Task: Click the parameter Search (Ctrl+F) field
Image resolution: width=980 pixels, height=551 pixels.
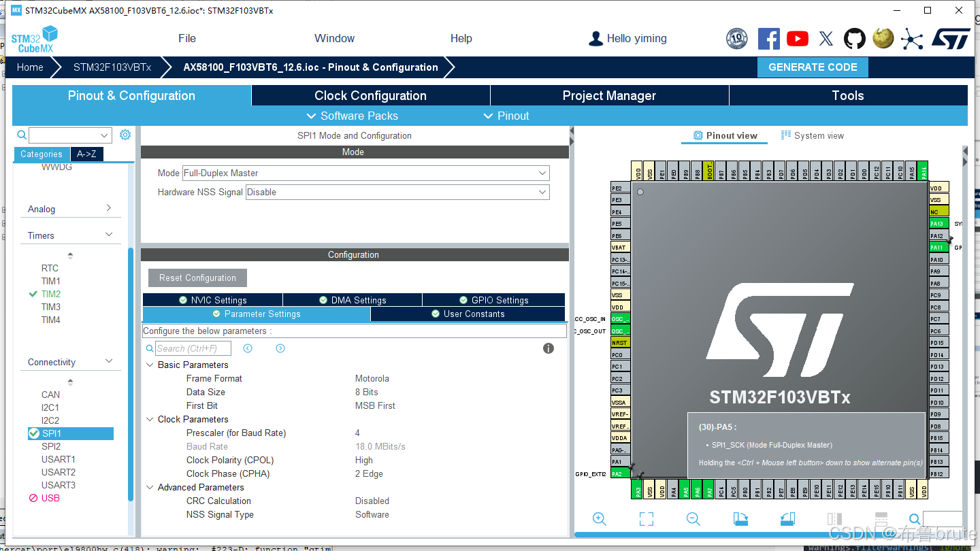Action: [x=193, y=348]
